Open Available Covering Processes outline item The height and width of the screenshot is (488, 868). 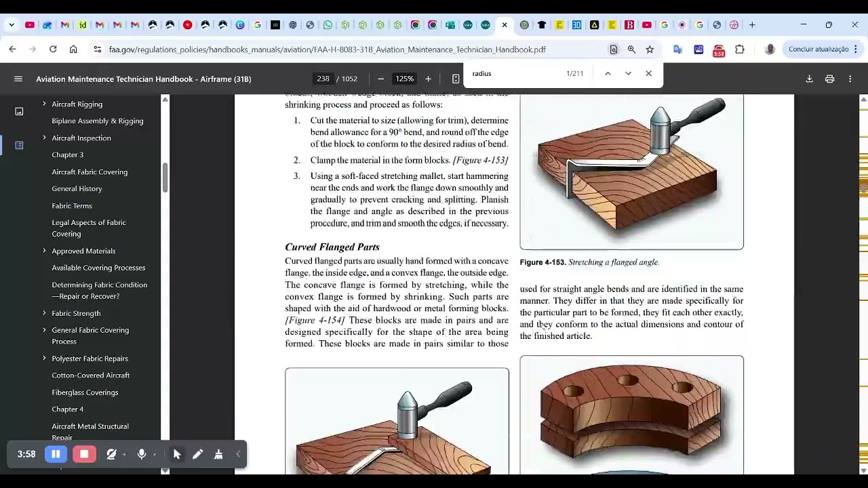[98, 268]
